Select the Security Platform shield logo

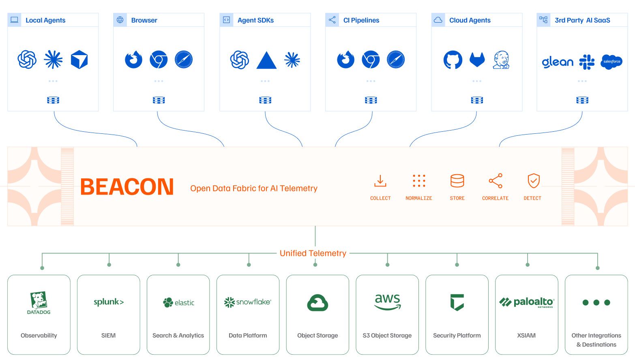pyautogui.click(x=457, y=303)
